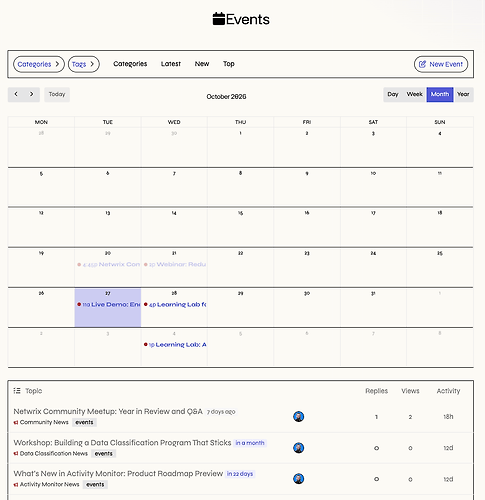Open Netwrix Community Meetup: Year in Review topic
The image size is (485, 500).
point(108,411)
